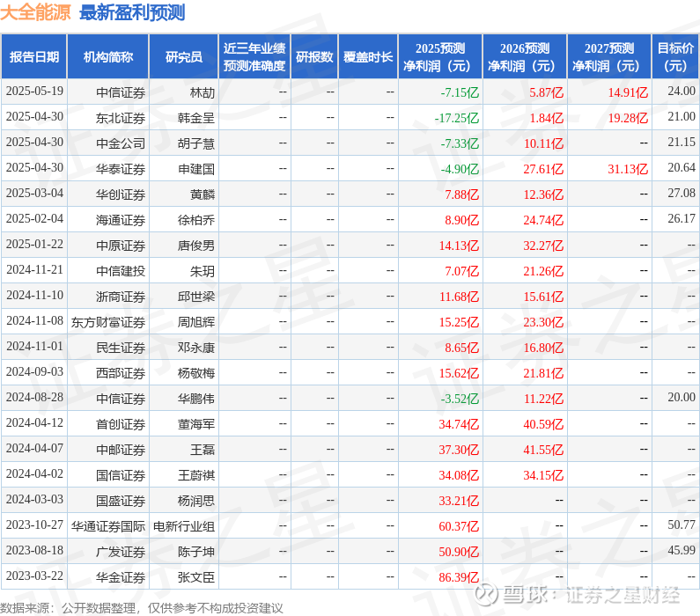Click institution 海通证券

pyautogui.click(x=121, y=220)
